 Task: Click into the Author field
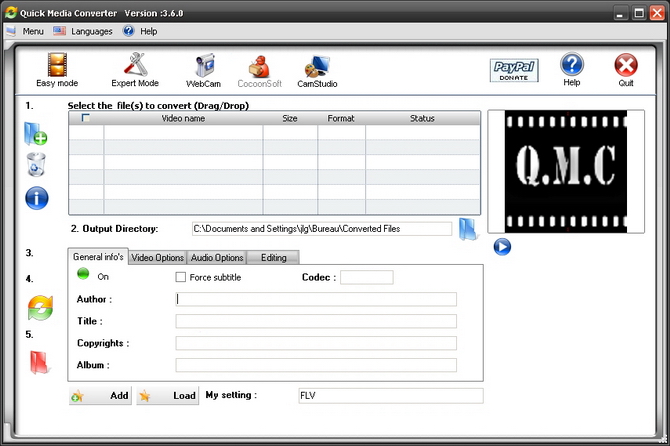click(316, 299)
